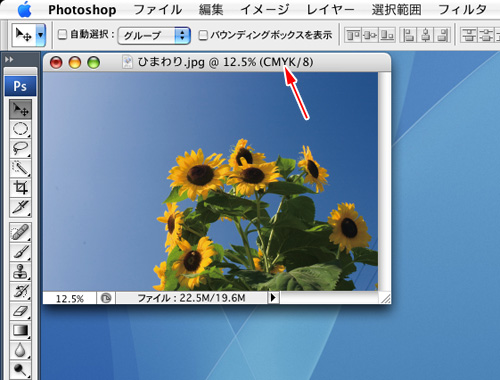The height and width of the screenshot is (380, 500).
Task: Select the Brush tool
Action: point(20,252)
